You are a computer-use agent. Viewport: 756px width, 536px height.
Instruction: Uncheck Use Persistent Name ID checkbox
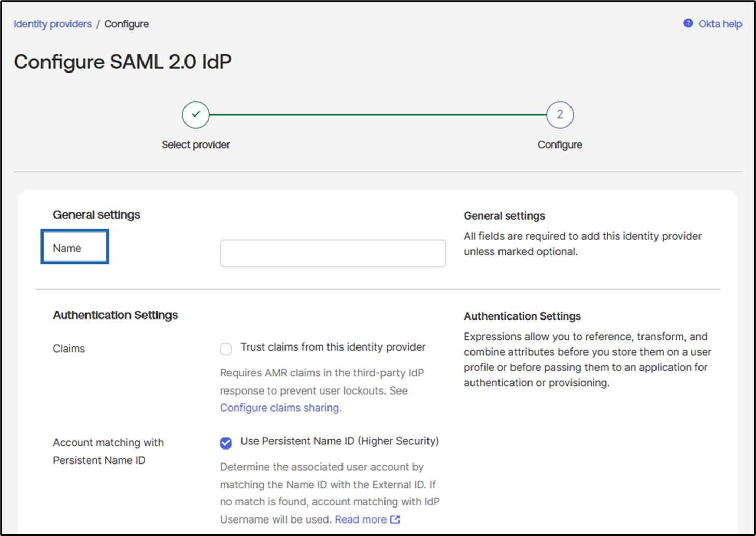tap(226, 443)
